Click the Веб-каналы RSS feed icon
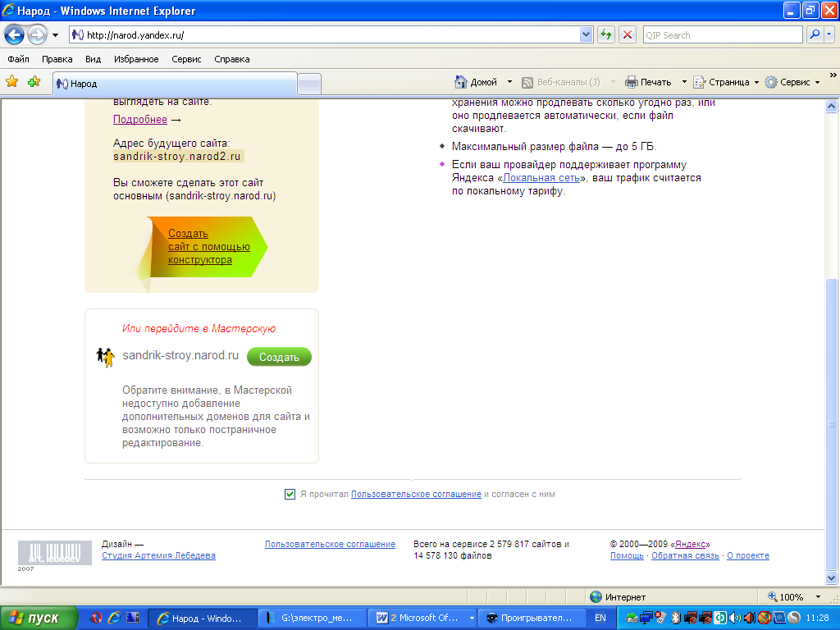The image size is (840, 630). pyautogui.click(x=527, y=83)
